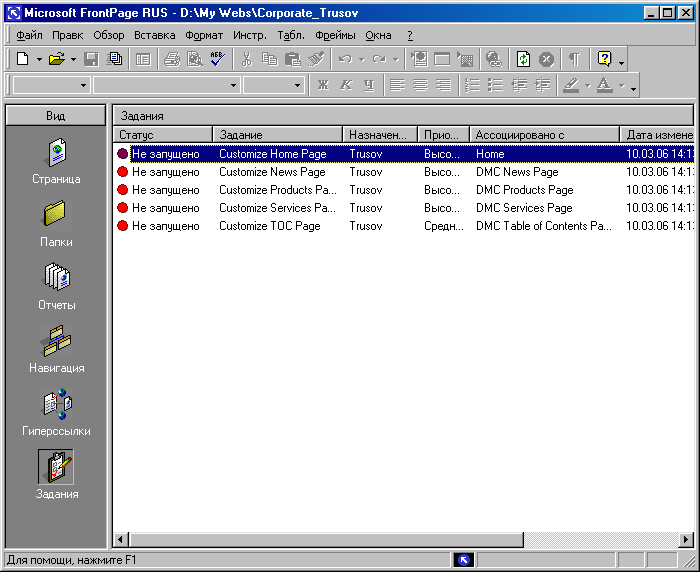Open the Инстр. menu
The image size is (700, 572).
(250, 35)
